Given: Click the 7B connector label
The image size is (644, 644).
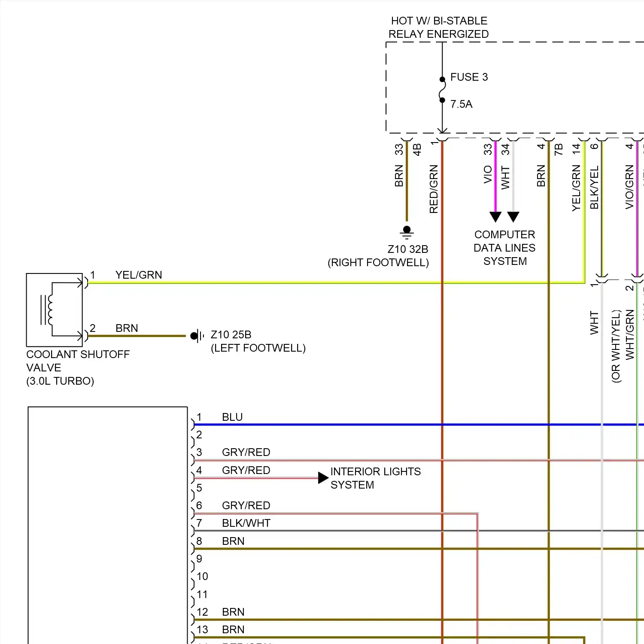Looking at the screenshot, I should pyautogui.click(x=559, y=150).
